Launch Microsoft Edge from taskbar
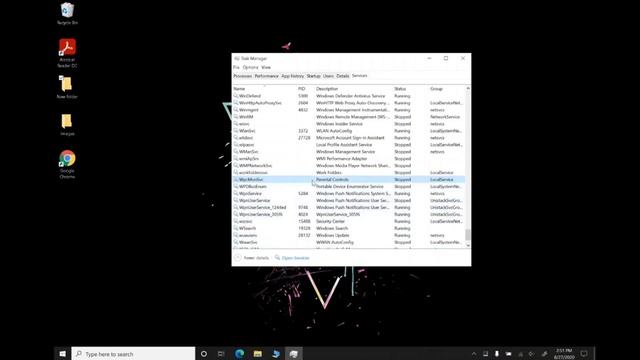Image resolution: width=640 pixels, height=360 pixels. point(240,354)
